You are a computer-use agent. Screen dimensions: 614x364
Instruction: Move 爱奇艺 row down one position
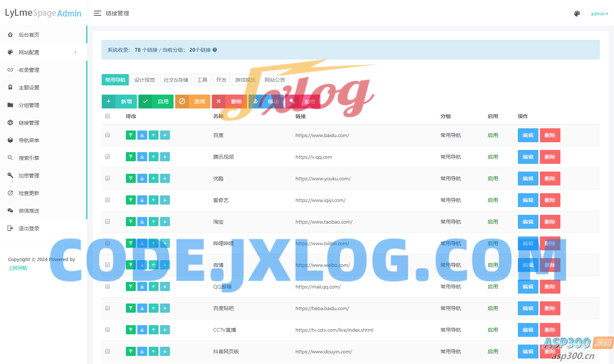(165, 200)
